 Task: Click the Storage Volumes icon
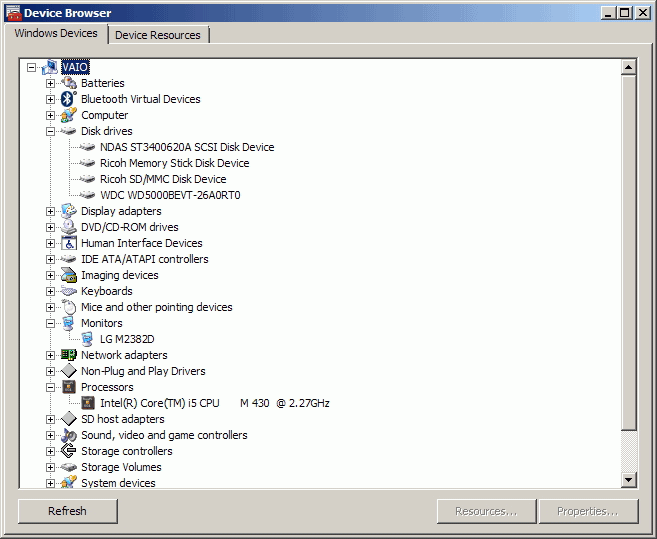click(x=69, y=467)
